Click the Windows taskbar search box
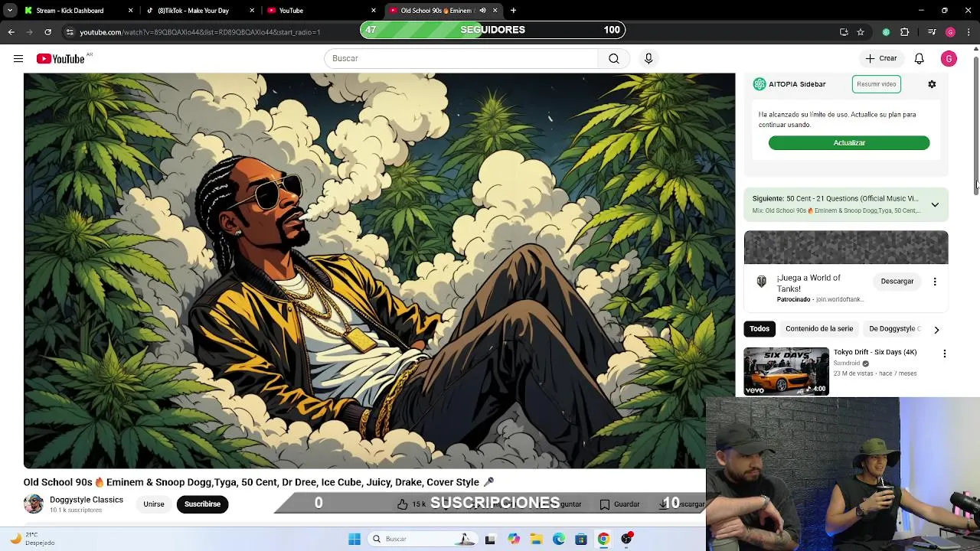Image resolution: width=980 pixels, height=551 pixels. point(423,539)
